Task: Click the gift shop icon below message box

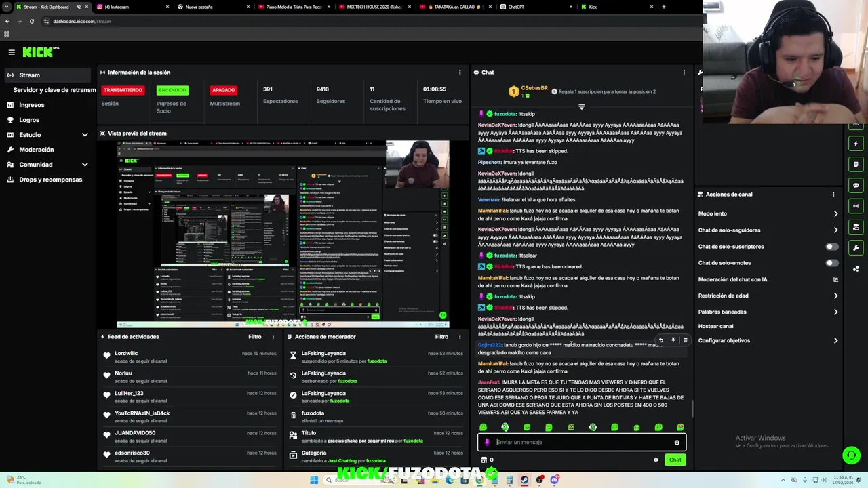Action: tap(484, 460)
